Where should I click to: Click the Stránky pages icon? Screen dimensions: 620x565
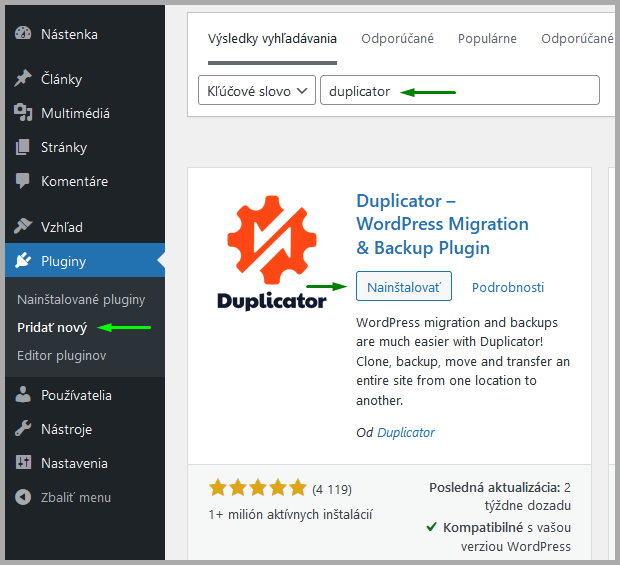(23, 147)
